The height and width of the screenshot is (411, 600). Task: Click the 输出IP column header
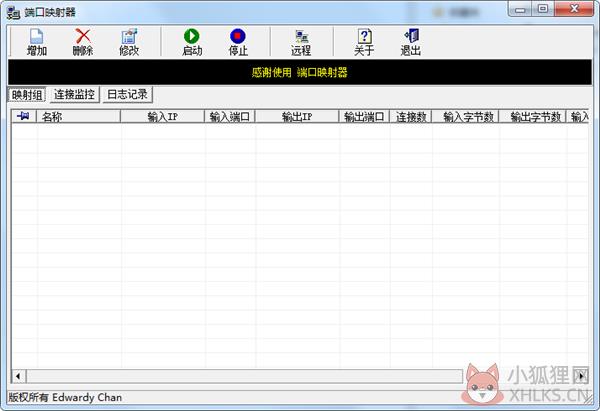[x=297, y=116]
